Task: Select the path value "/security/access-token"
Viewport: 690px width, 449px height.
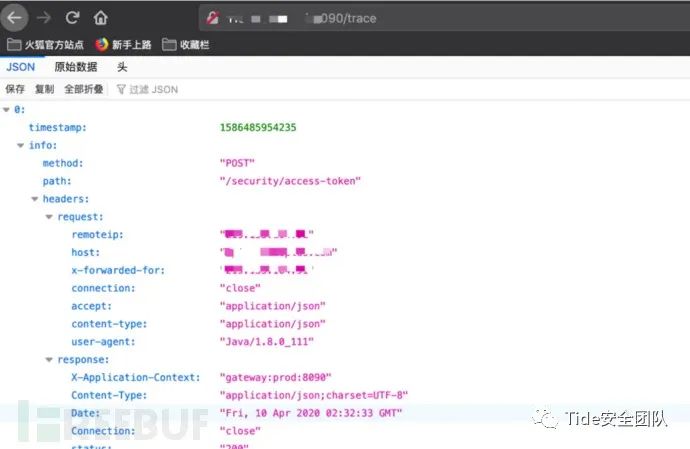Action: tap(290, 181)
